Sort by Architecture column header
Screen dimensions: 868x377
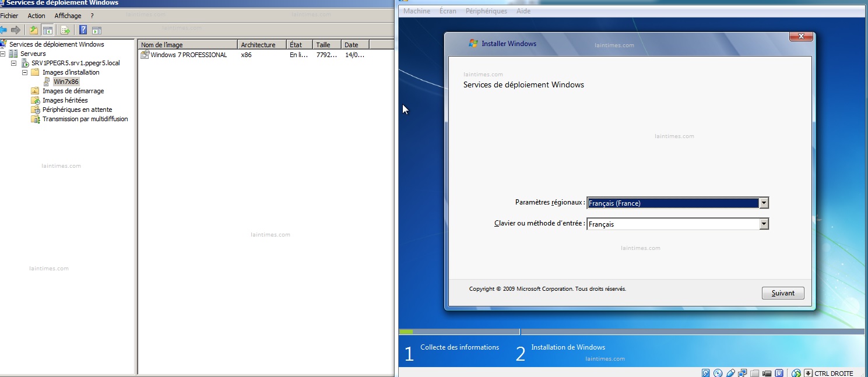click(x=262, y=45)
